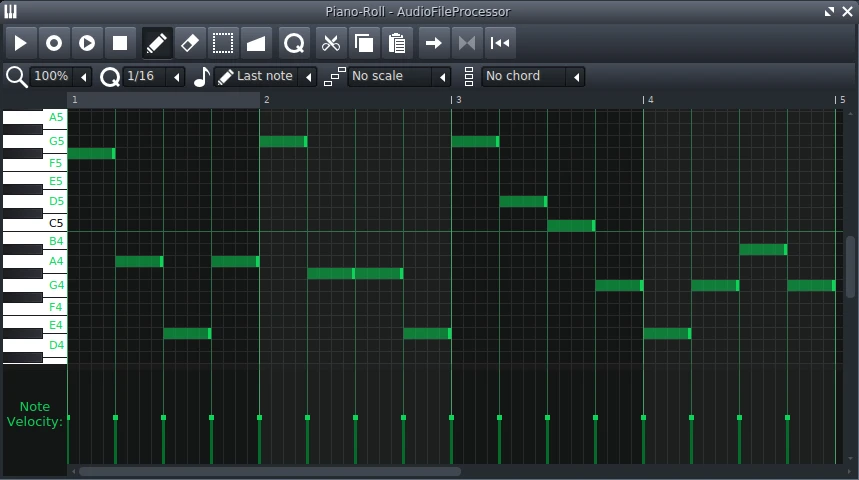Activate the Select mode rectangle tool
This screenshot has width=859, height=480.
223,43
